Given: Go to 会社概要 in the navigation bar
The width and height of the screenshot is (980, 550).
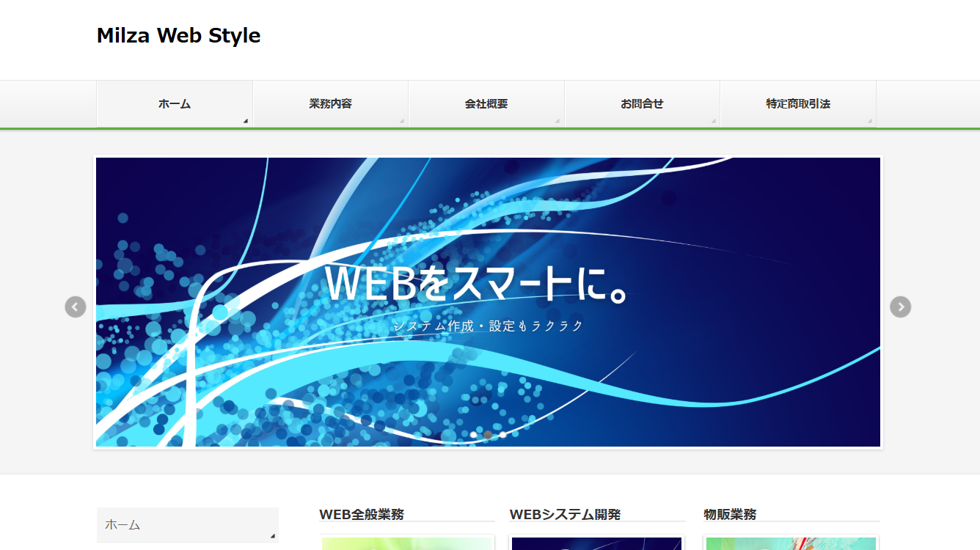Looking at the screenshot, I should click(x=486, y=104).
